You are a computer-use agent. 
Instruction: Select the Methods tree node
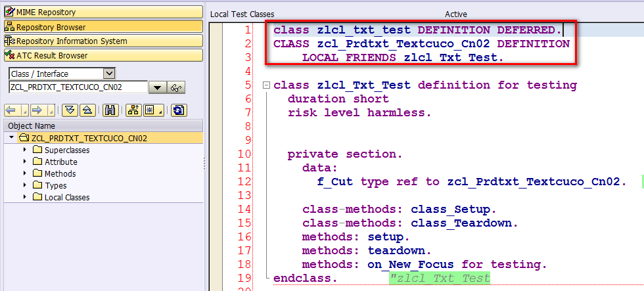pyautogui.click(x=60, y=174)
